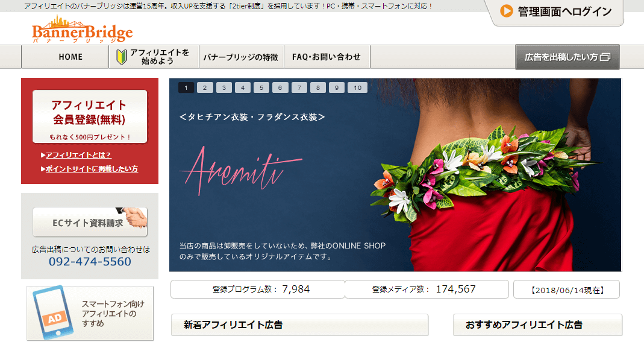Click the 広告を出稿したい方 button
This screenshot has height=342, width=644.
tap(567, 57)
